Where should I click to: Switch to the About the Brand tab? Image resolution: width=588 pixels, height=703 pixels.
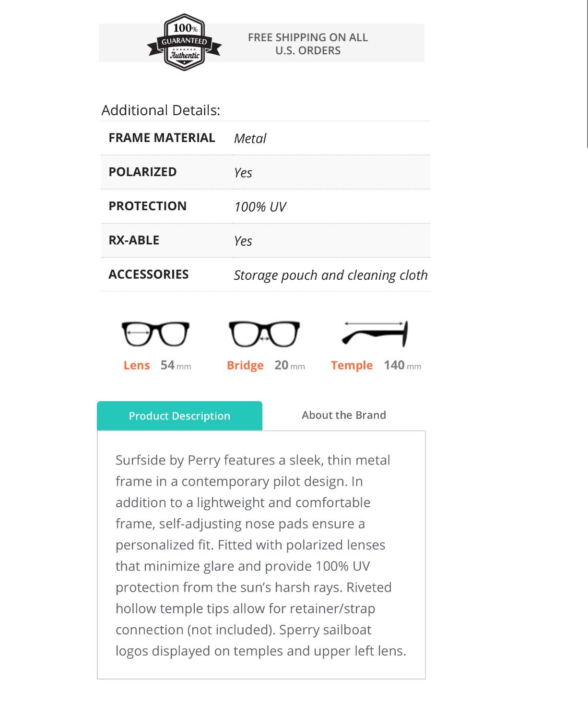(x=344, y=415)
